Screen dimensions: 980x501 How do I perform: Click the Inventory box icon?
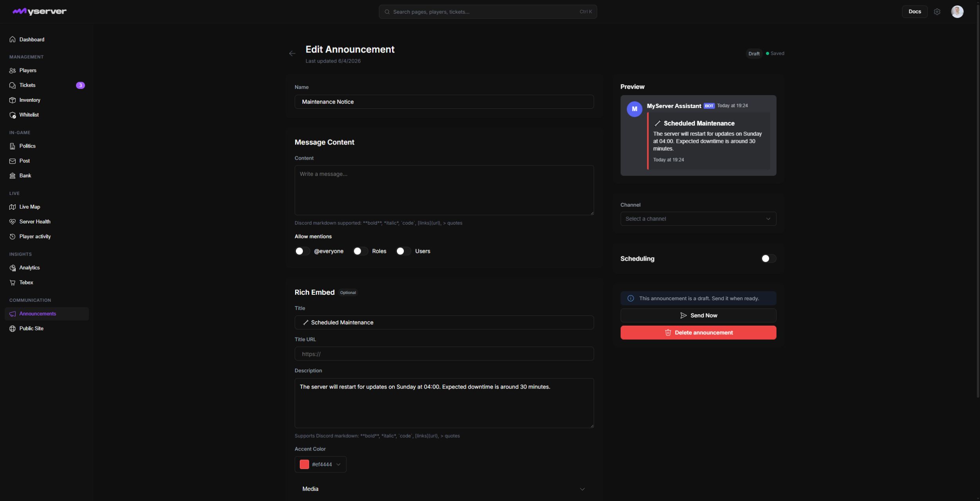pyautogui.click(x=13, y=100)
